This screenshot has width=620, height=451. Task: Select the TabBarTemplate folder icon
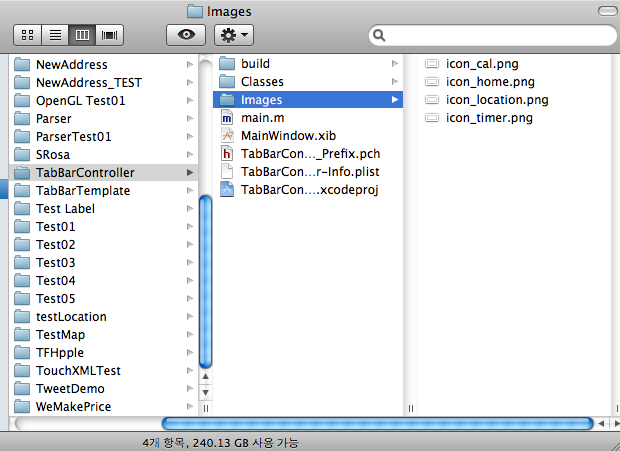[x=22, y=191]
